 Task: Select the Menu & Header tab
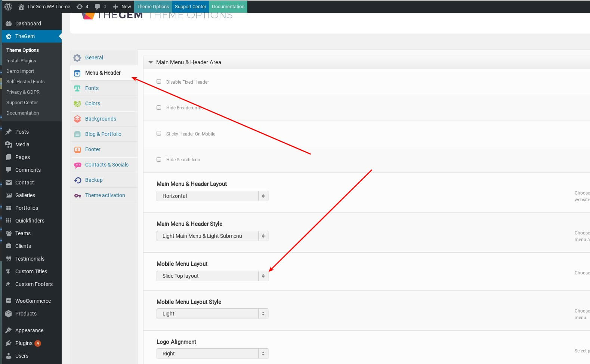[x=104, y=73]
